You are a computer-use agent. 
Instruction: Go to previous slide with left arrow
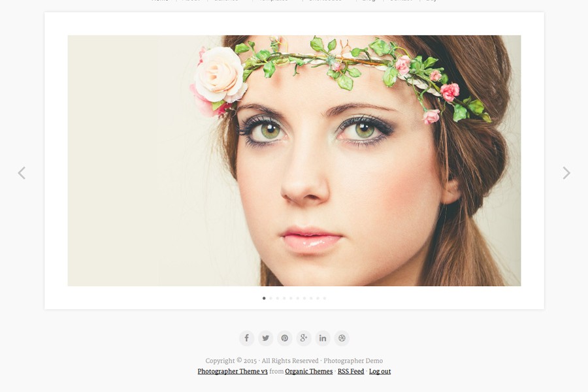(22, 173)
